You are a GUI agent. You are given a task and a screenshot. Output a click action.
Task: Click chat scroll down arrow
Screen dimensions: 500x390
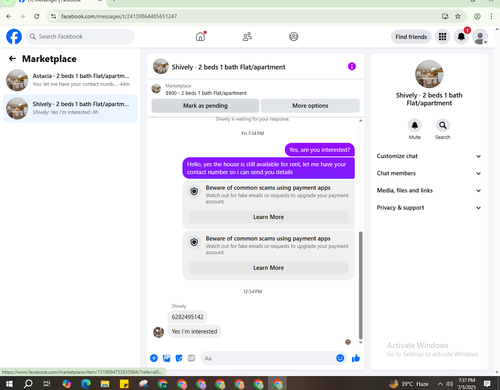tap(360, 342)
